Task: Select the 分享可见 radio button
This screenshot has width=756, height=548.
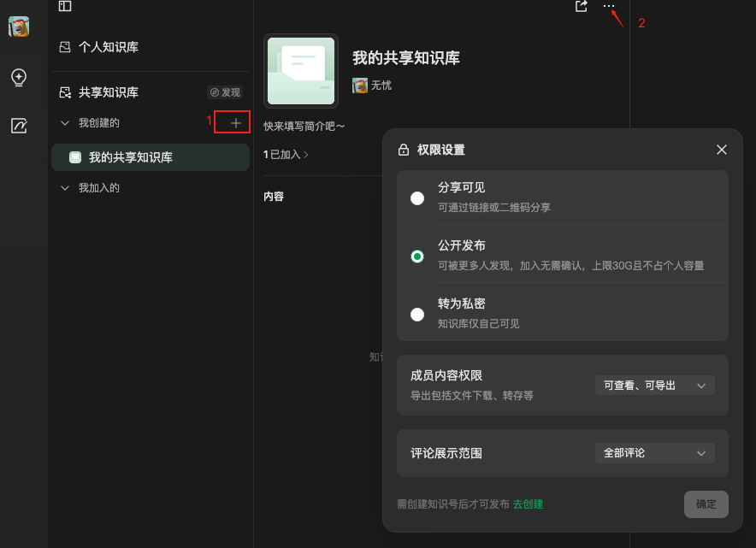Action: click(417, 197)
